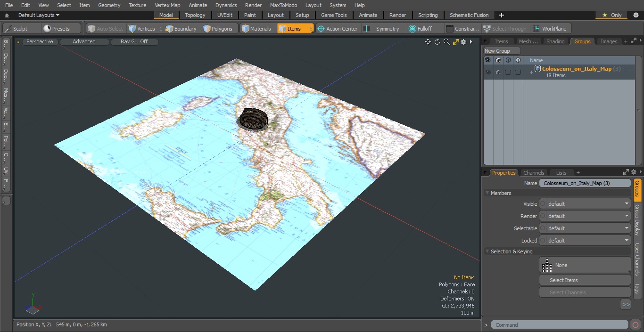Open the Selectable default dropdown

coord(588,228)
